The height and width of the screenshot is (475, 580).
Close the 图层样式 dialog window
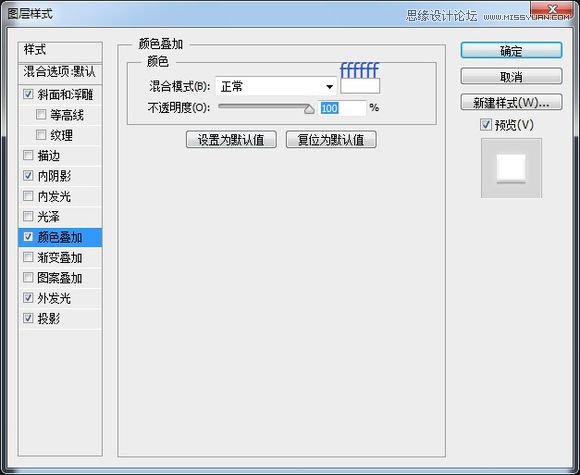[x=552, y=9]
